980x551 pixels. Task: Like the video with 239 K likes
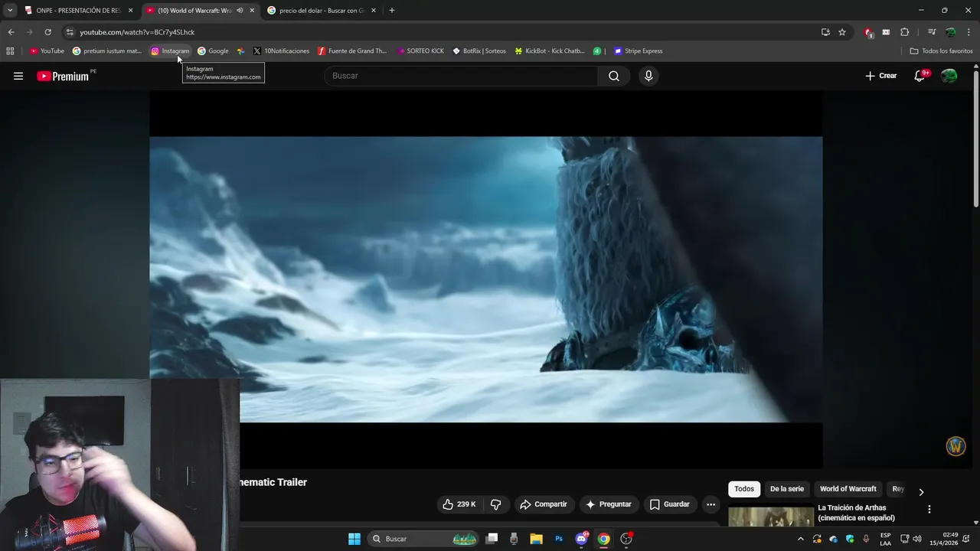[459, 504]
